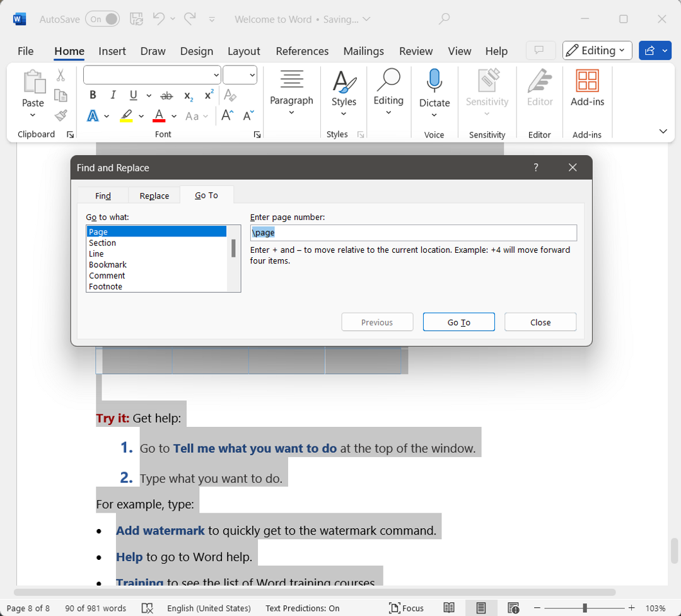Image resolution: width=681 pixels, height=616 pixels.
Task: Open Font dialog launcher
Action: pos(257,135)
